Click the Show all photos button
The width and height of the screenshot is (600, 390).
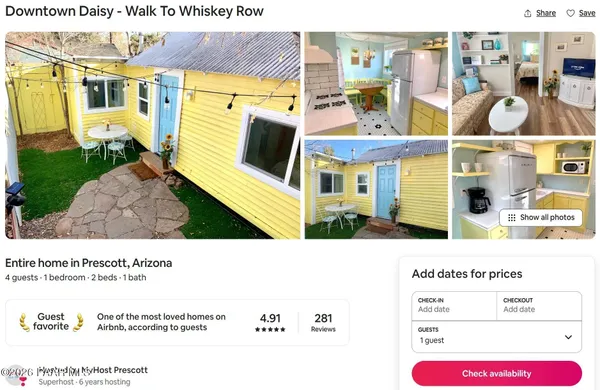click(541, 218)
